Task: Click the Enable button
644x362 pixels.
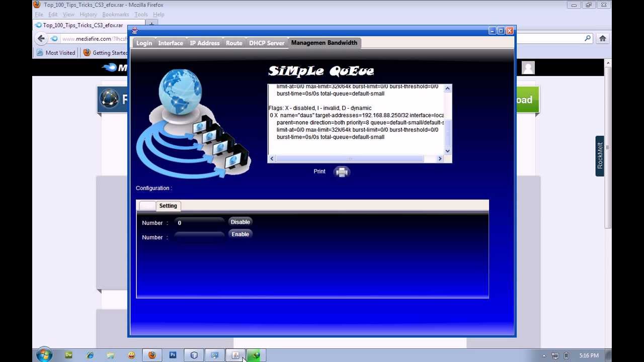Action: click(x=240, y=234)
